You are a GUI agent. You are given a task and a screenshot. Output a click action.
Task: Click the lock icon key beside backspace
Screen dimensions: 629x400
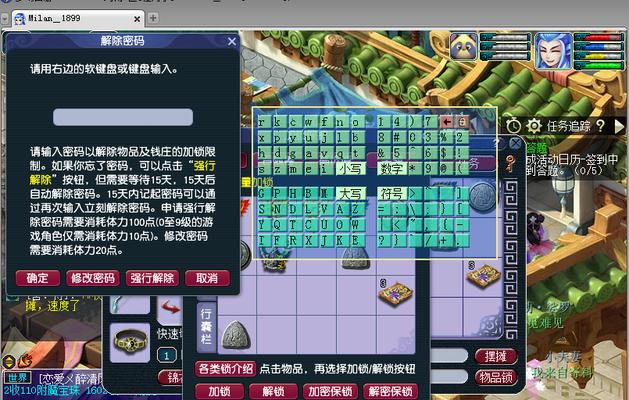pos(462,122)
